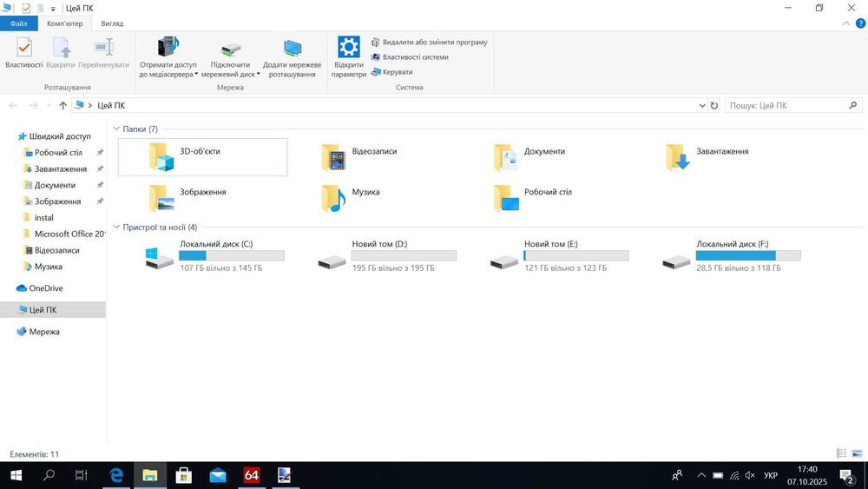Refresh the Цей ПК view
Screen dimensions: 868x489
[714, 105]
